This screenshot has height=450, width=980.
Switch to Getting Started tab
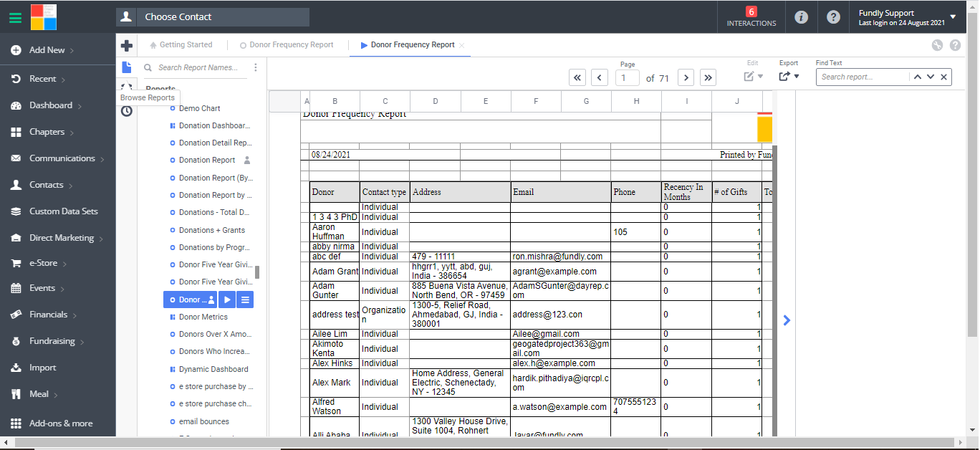point(181,45)
